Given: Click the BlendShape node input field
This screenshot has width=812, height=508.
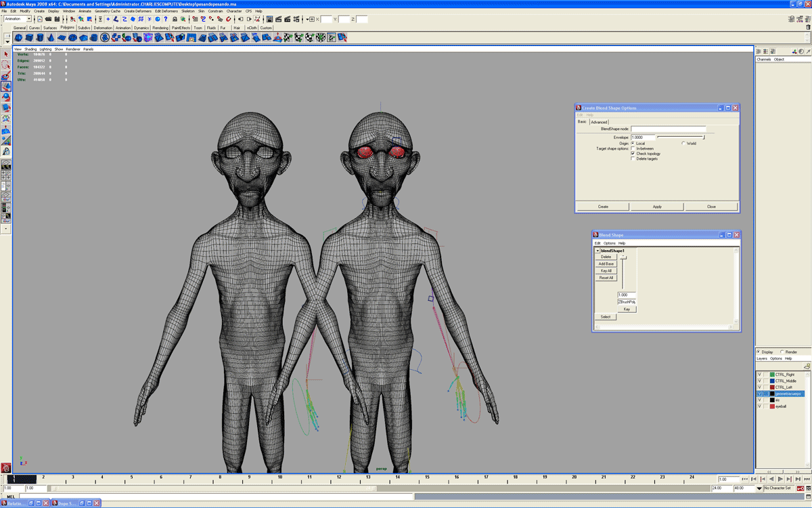Looking at the screenshot, I should [x=669, y=129].
